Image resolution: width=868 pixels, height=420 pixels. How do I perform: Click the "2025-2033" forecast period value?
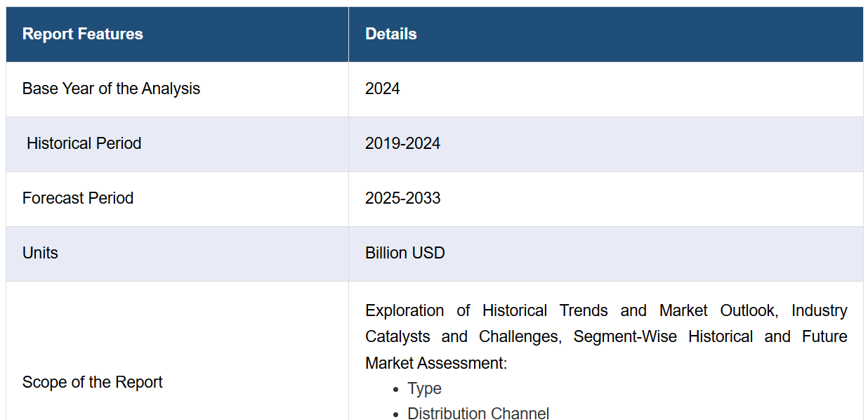[x=402, y=198]
